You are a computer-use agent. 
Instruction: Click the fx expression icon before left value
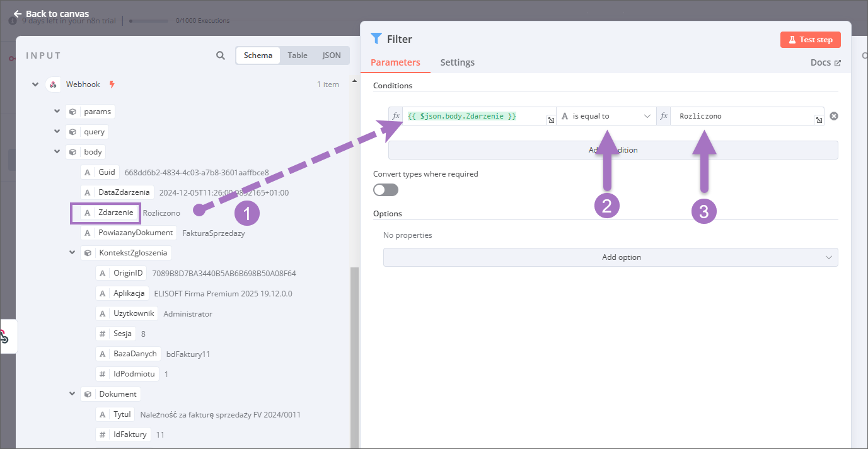pyautogui.click(x=396, y=116)
